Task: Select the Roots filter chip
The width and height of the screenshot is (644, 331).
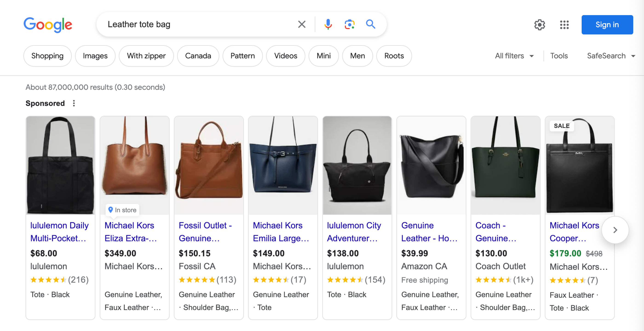Action: [x=394, y=56]
